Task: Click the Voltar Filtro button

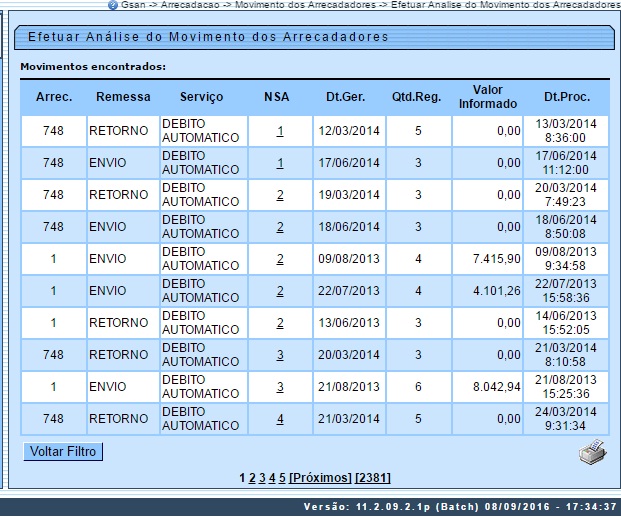Action: point(63,452)
